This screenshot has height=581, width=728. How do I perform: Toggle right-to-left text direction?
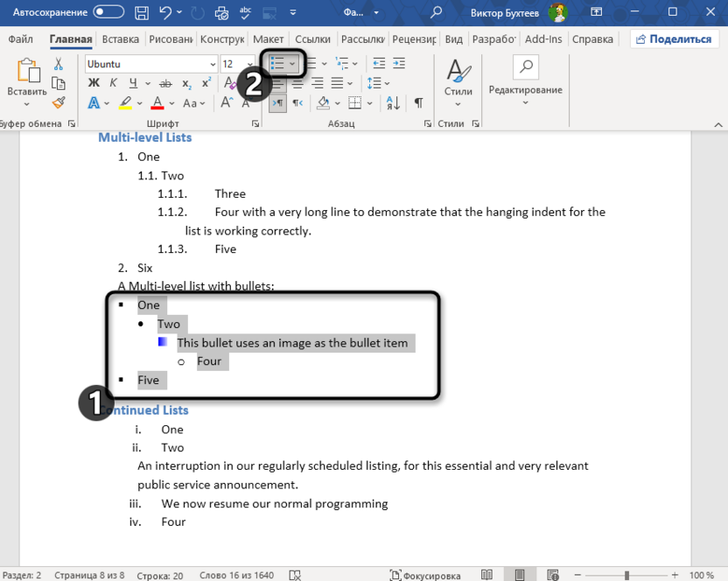[x=297, y=103]
